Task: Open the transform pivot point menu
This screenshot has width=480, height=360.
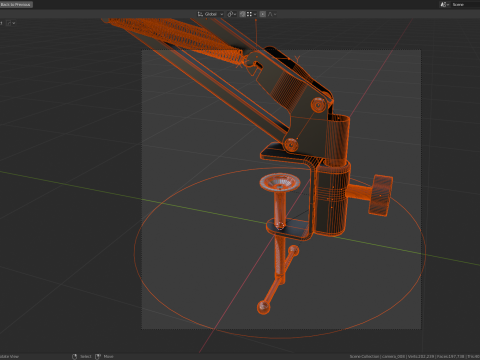Action: tap(232, 14)
